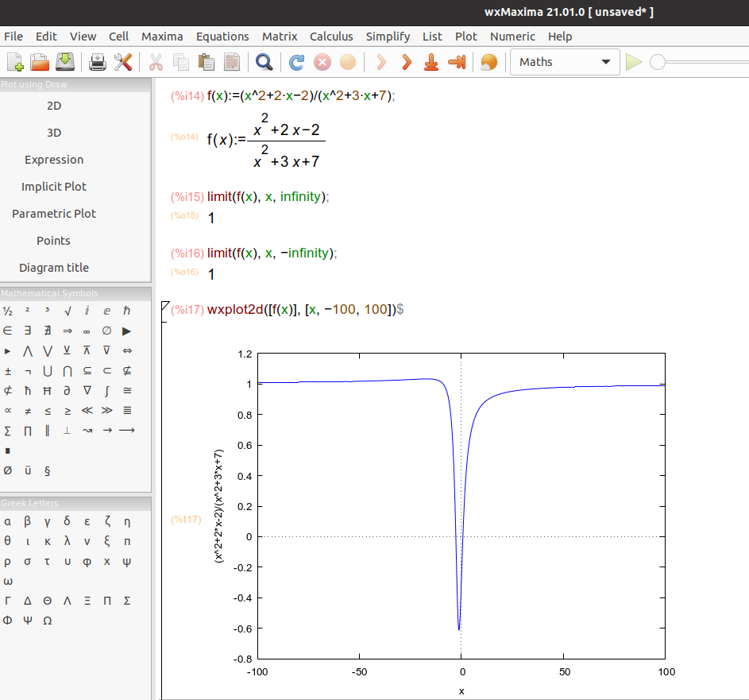The image size is (749, 700).
Task: Select 2D in the Draw panel
Action: coord(53,105)
